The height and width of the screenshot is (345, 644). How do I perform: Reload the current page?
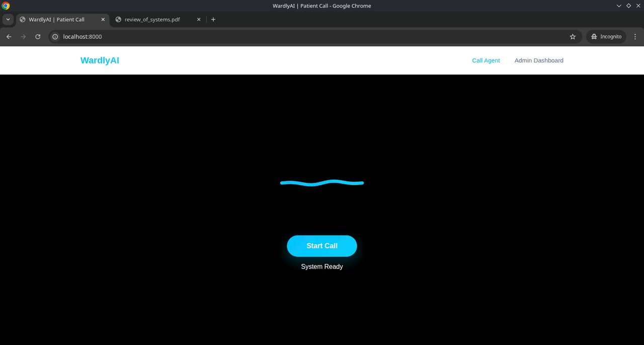(x=38, y=37)
